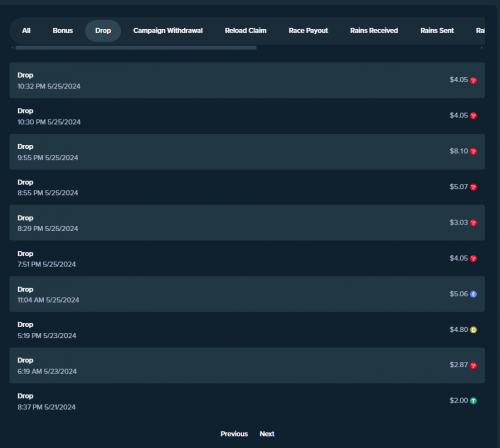
Task: Select the Race Payout tab
Action: (308, 31)
